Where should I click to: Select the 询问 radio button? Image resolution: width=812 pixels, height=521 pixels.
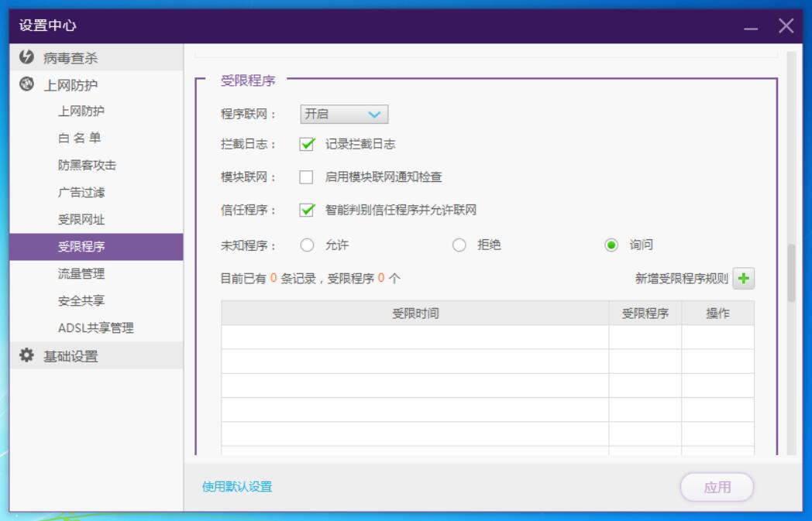coord(611,245)
